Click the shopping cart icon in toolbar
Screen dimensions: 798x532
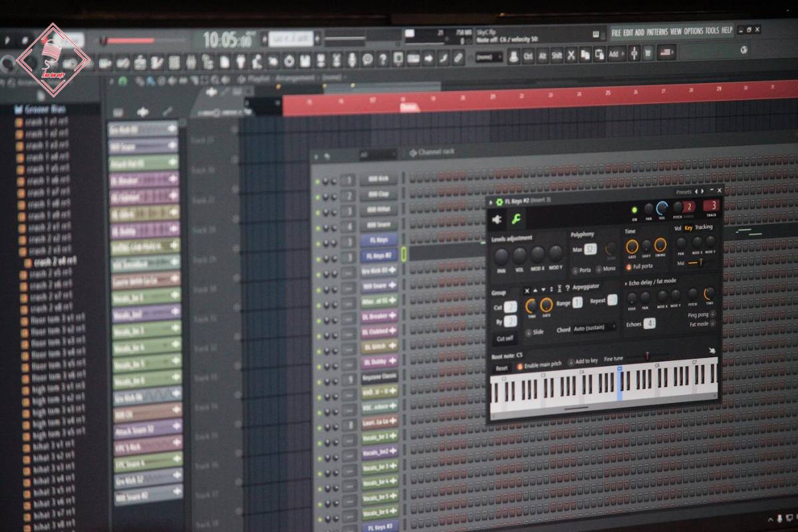[x=648, y=53]
